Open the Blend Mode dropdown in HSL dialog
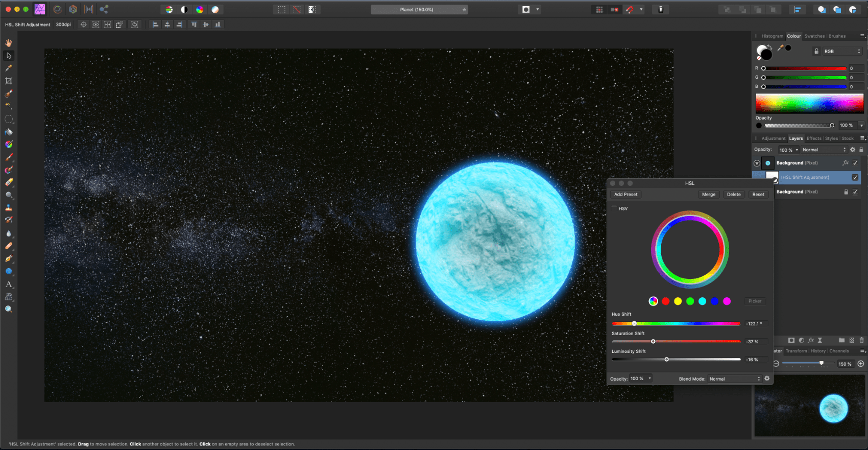This screenshot has width=868, height=450. point(734,378)
